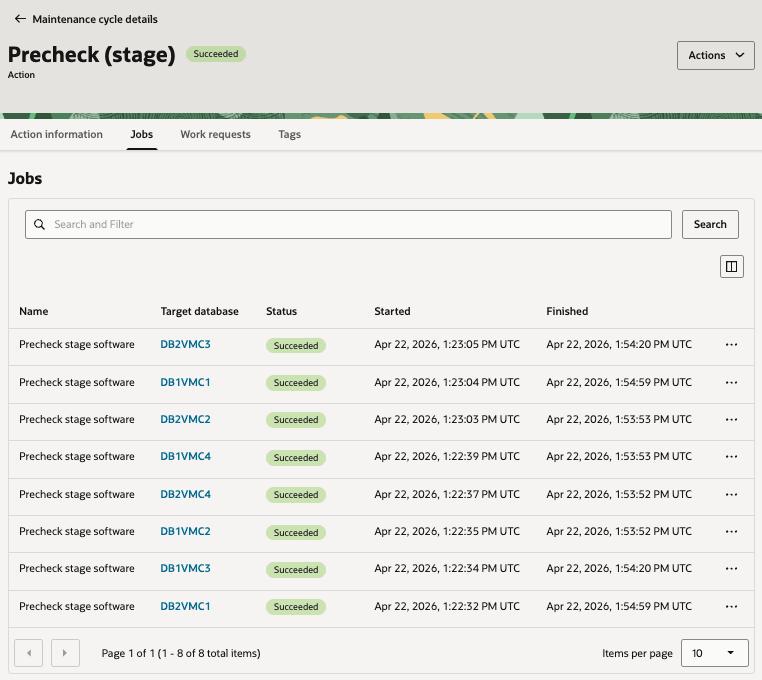Open DB1VMC1 target database link
Screen dimensions: 762x680
(x=185, y=382)
